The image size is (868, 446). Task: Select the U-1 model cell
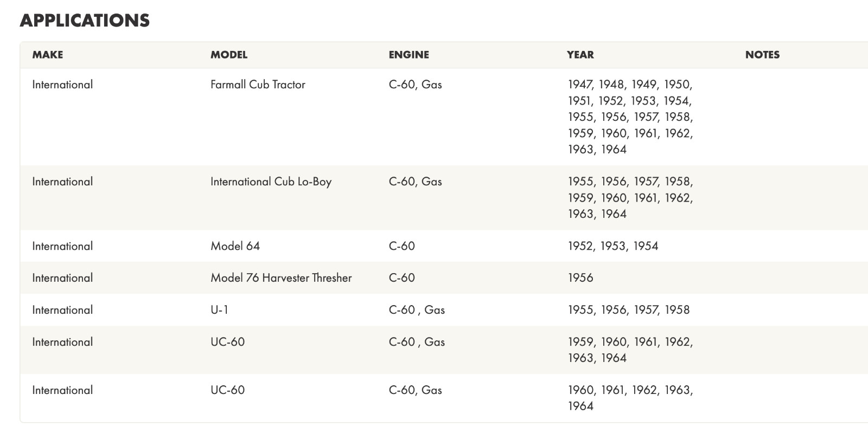[x=219, y=310]
